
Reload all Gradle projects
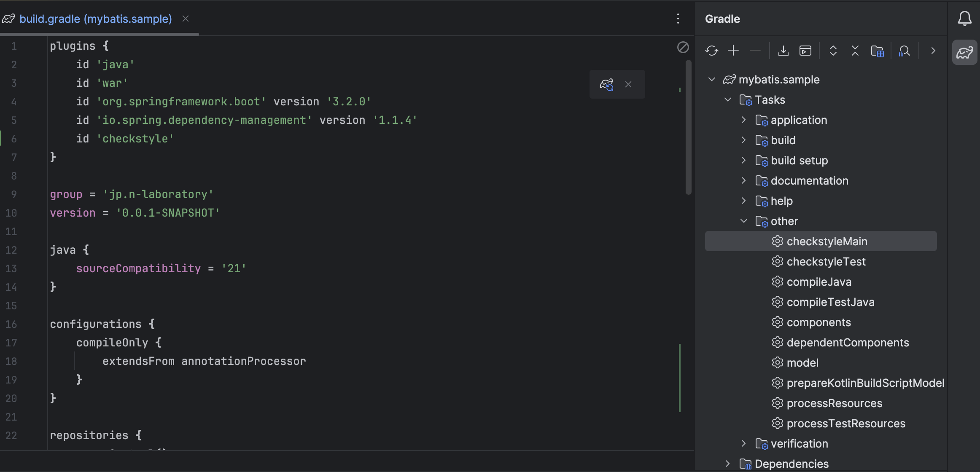[x=712, y=51]
